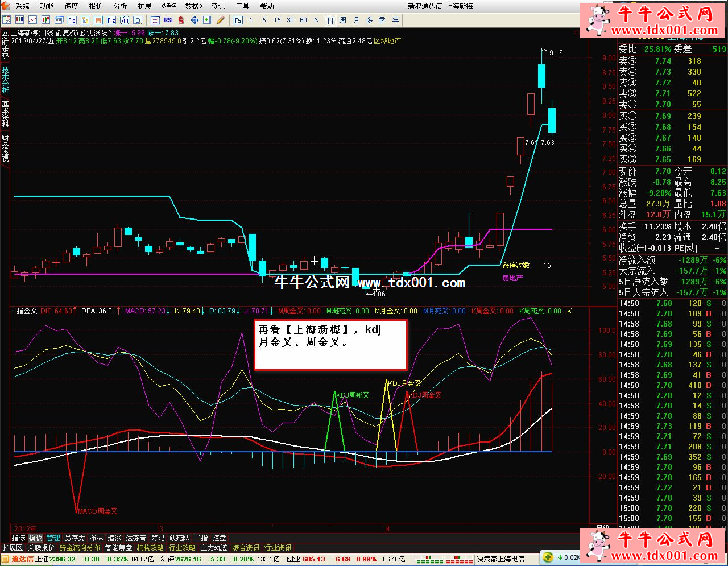Screen dimensions: 728x566
Task: Select the 财务透视 sidebar tab
Action: (x=5, y=148)
